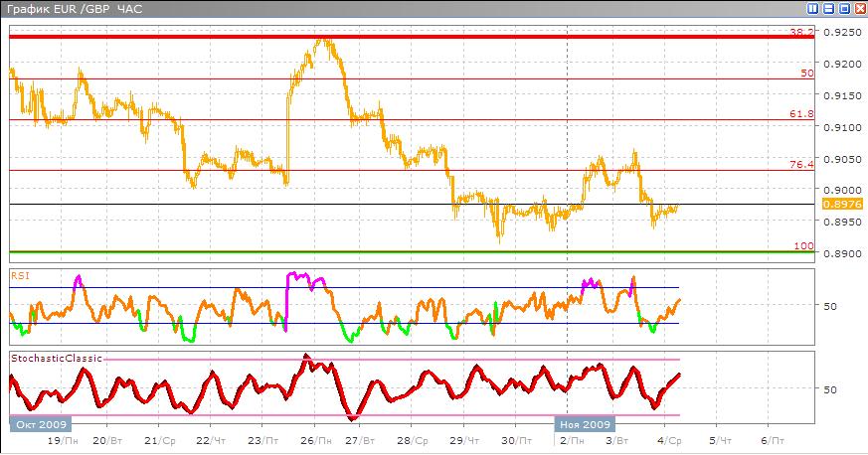Screen dimensions: 868x455
Task: Click the current price label 0.8976
Action: tap(834, 204)
